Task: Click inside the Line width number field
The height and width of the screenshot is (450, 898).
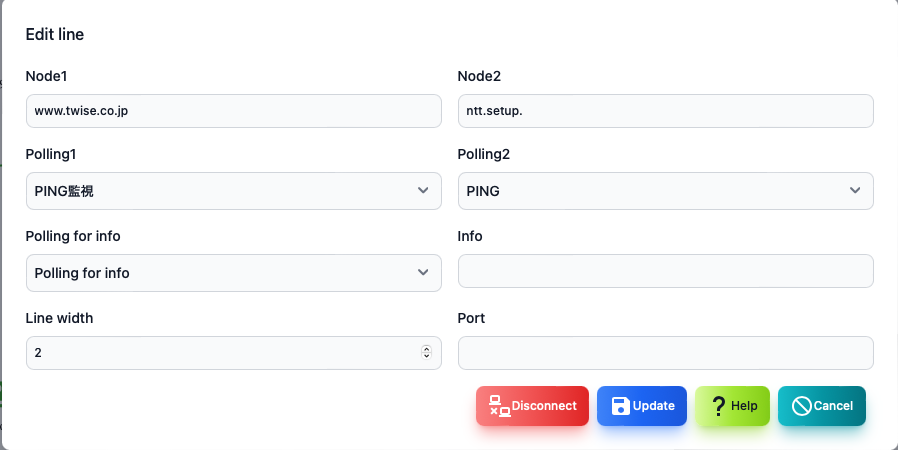Action: (x=223, y=353)
